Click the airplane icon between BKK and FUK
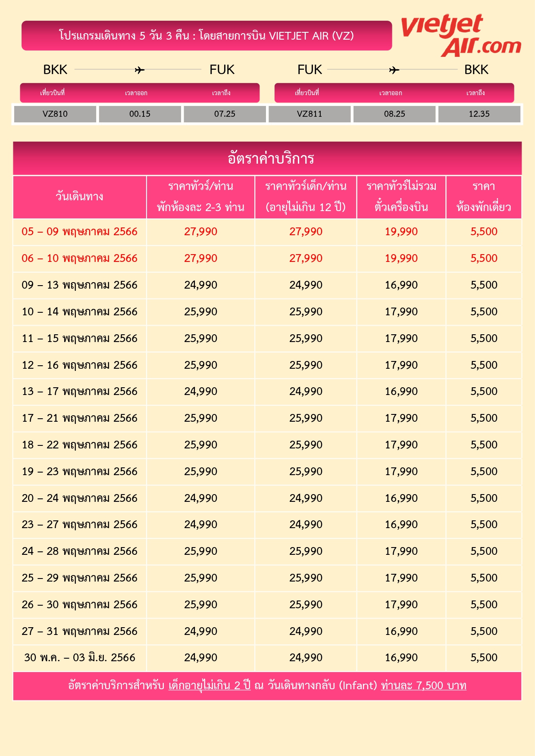Viewport: 535px width, 756px height. tap(139, 70)
